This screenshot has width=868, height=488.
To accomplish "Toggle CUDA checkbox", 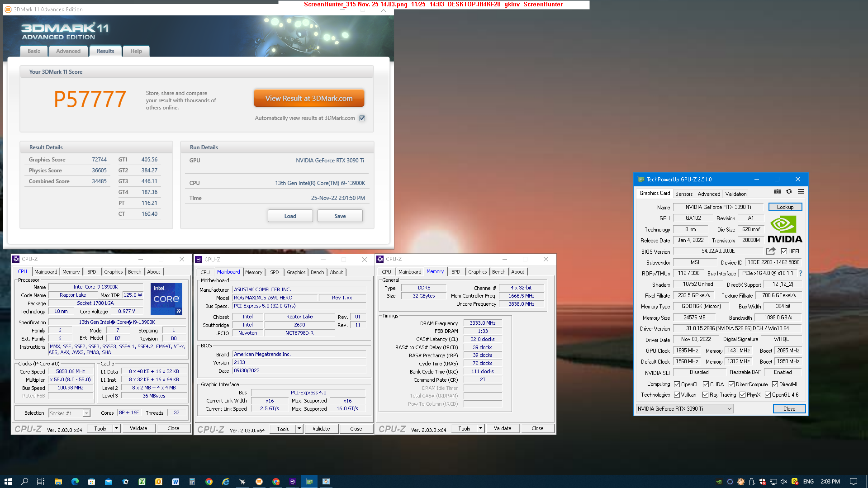I will click(x=706, y=384).
